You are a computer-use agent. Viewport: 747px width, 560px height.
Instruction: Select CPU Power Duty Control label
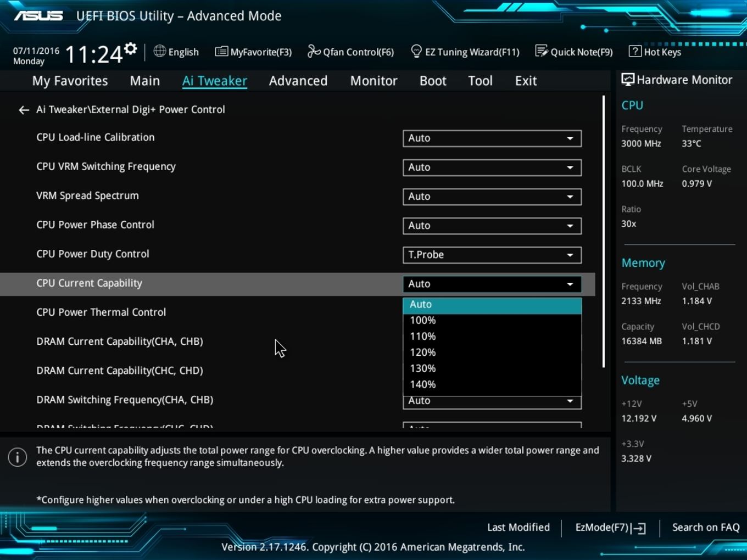(93, 254)
